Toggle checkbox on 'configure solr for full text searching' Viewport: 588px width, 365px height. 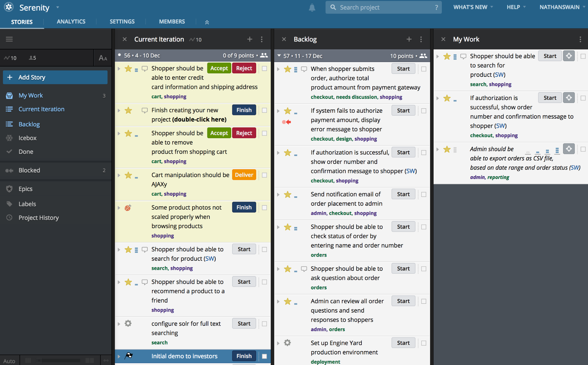pos(264,324)
